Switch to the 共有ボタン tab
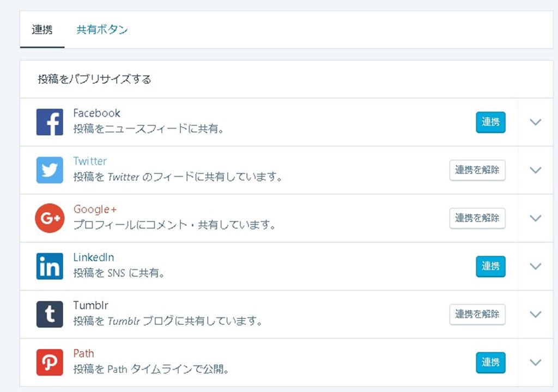The height and width of the screenshot is (392, 558). [x=102, y=29]
